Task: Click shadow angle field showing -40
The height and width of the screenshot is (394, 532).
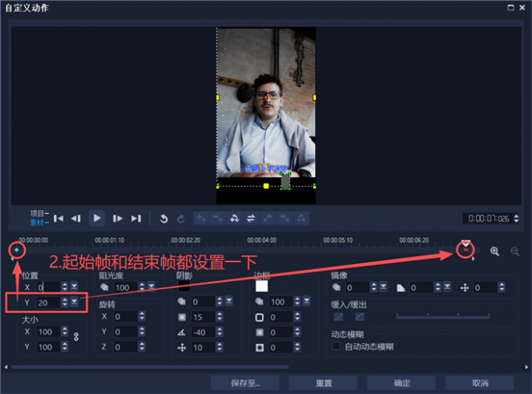Action: 203,332
